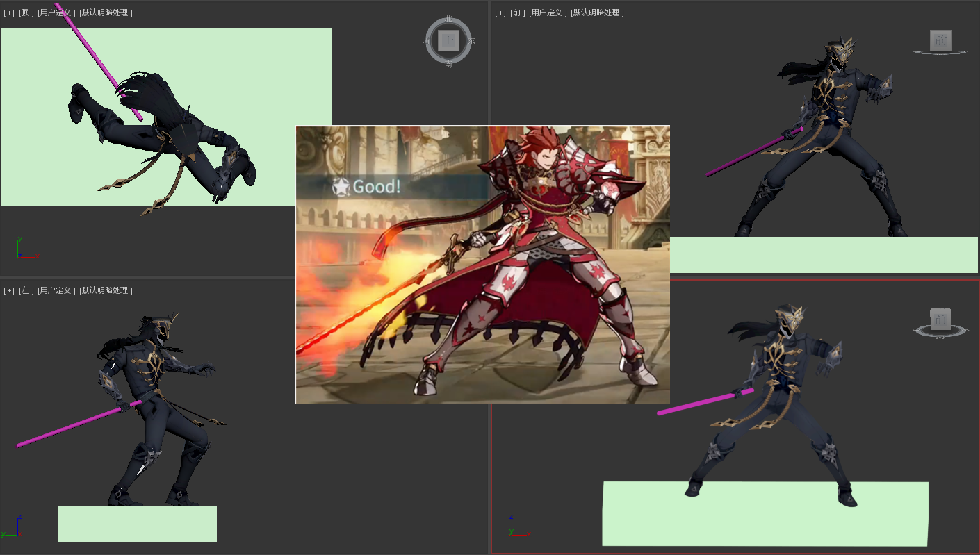This screenshot has width=980, height=555.
Task: Open the [左] view label menu
Action: pyautogui.click(x=26, y=290)
